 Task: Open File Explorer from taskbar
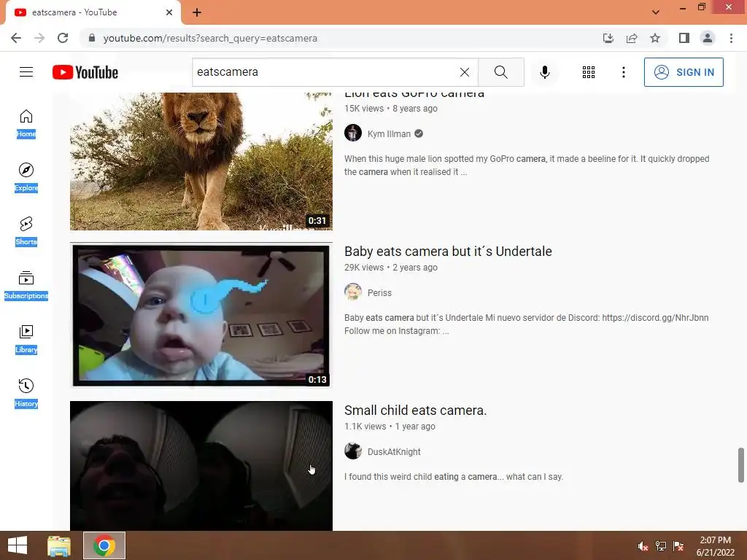click(59, 545)
